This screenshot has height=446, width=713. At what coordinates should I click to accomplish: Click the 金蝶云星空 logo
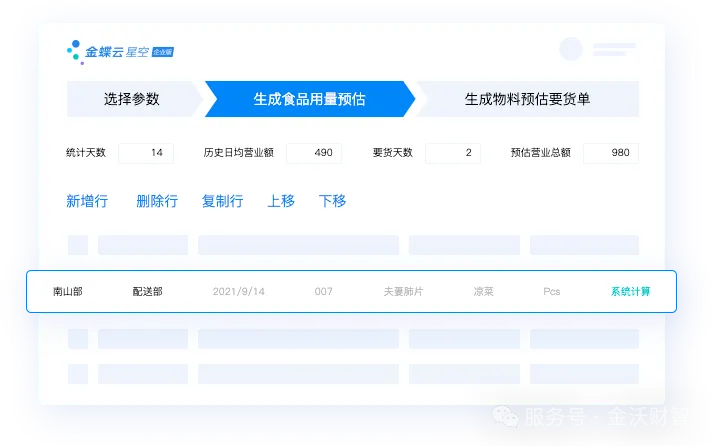point(121,52)
